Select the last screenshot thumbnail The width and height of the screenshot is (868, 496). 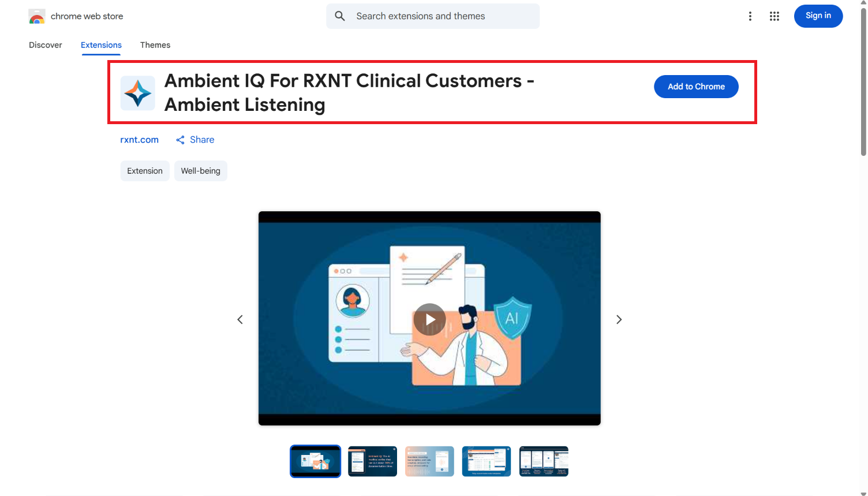(x=544, y=461)
